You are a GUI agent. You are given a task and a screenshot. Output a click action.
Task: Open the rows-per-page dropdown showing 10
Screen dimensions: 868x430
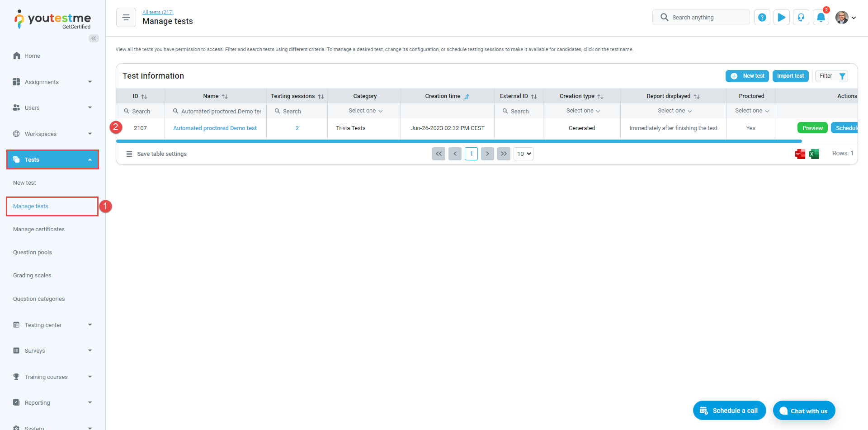pyautogui.click(x=523, y=154)
